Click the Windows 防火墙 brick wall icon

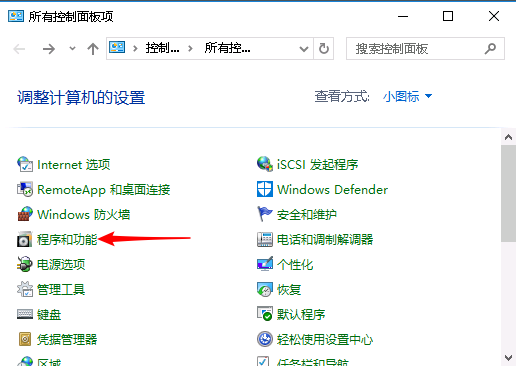click(25, 214)
